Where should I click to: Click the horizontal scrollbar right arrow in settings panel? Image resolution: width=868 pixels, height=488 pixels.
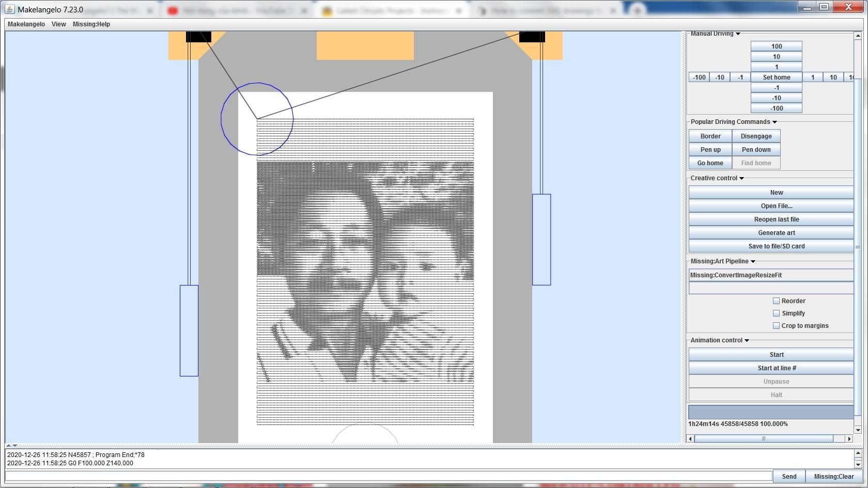click(x=849, y=438)
